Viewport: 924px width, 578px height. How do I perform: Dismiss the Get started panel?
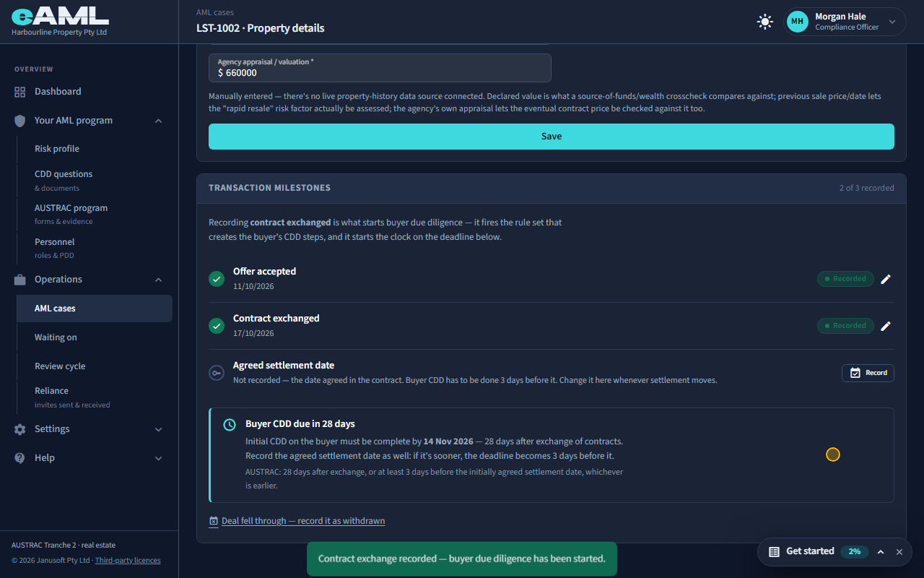click(899, 552)
